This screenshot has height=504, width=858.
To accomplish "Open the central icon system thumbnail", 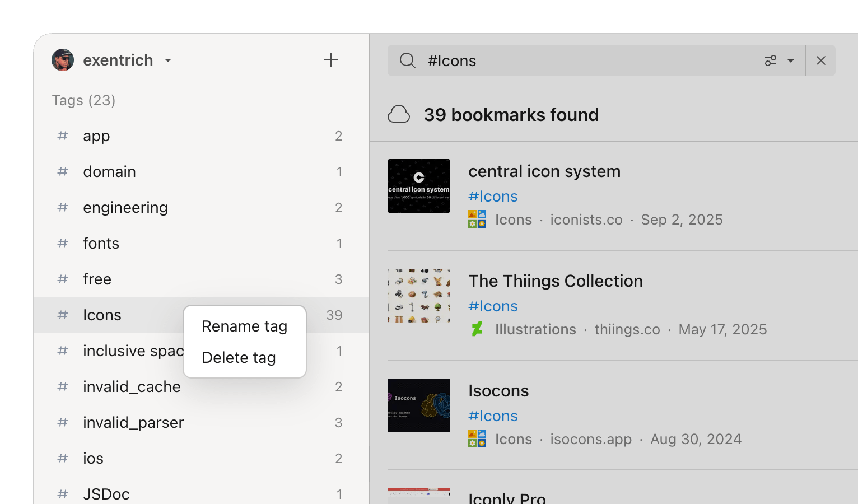I will click(419, 186).
